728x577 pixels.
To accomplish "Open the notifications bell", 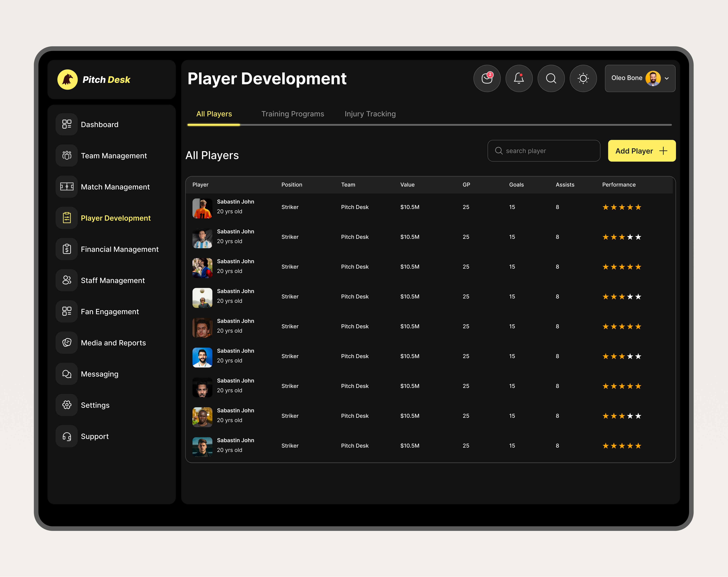I will coord(519,78).
